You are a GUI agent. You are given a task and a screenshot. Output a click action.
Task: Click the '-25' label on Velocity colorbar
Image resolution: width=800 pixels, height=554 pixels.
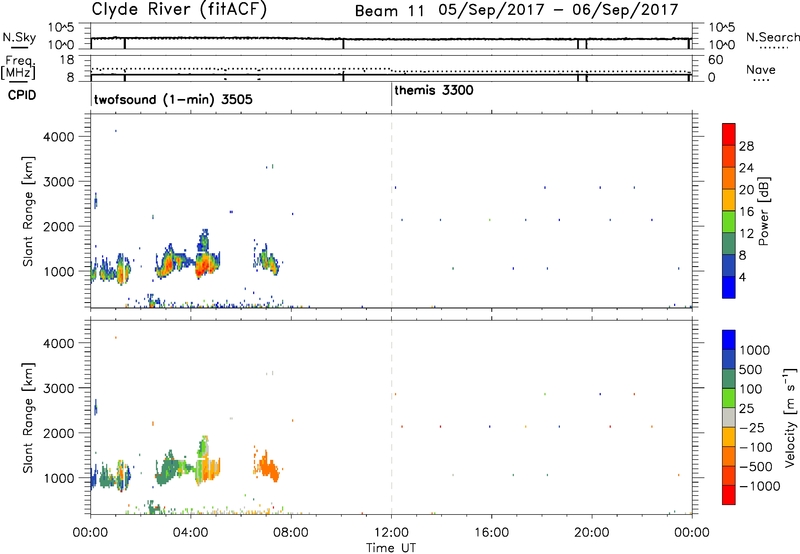tap(752, 427)
